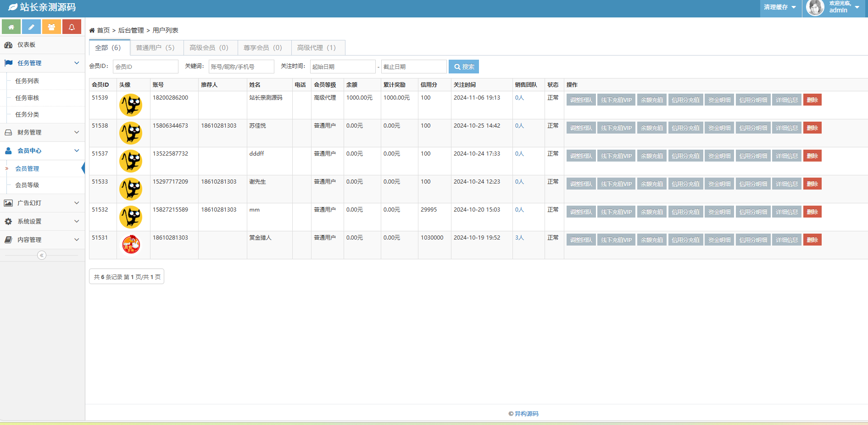Switch to the 普通用户 (5) tab

coord(155,48)
